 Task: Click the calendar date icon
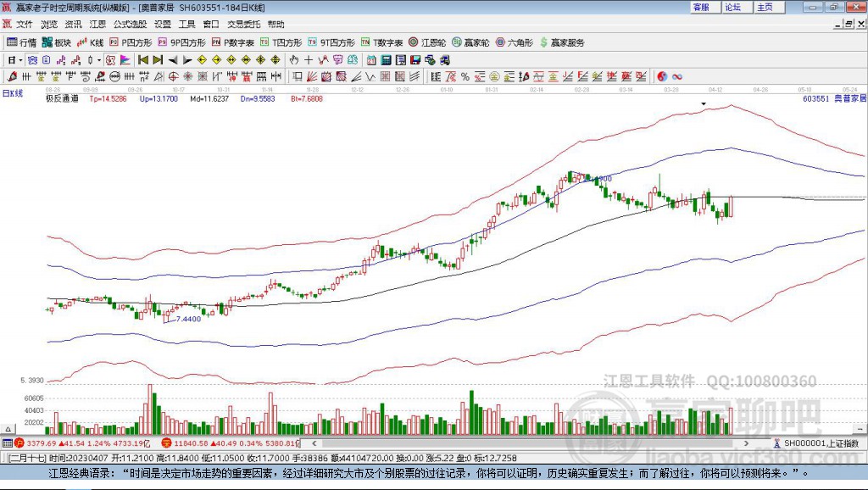point(371,60)
